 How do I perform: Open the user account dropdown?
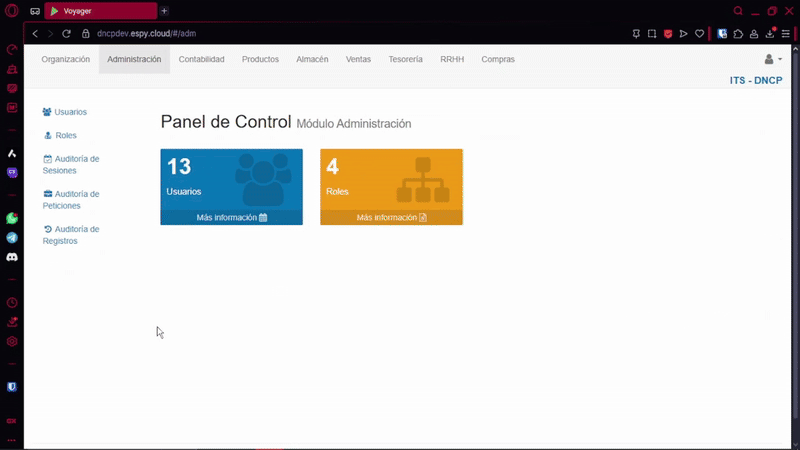[772, 60]
